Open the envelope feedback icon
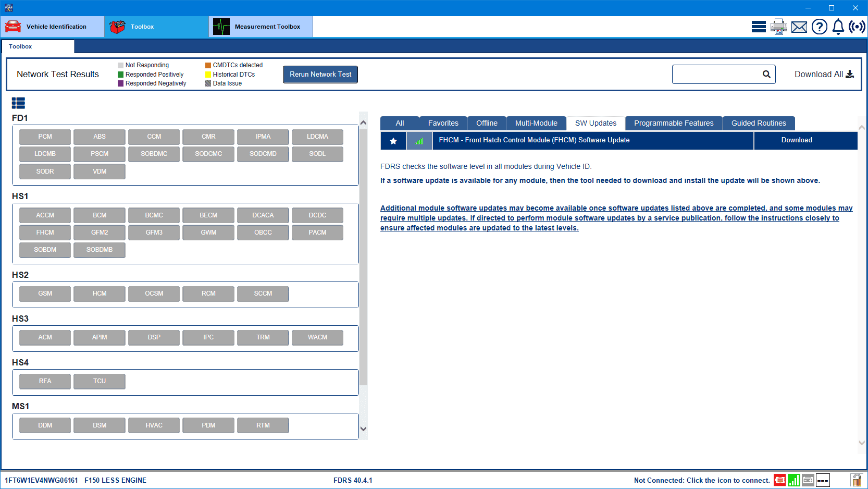This screenshot has width=868, height=489. (799, 27)
